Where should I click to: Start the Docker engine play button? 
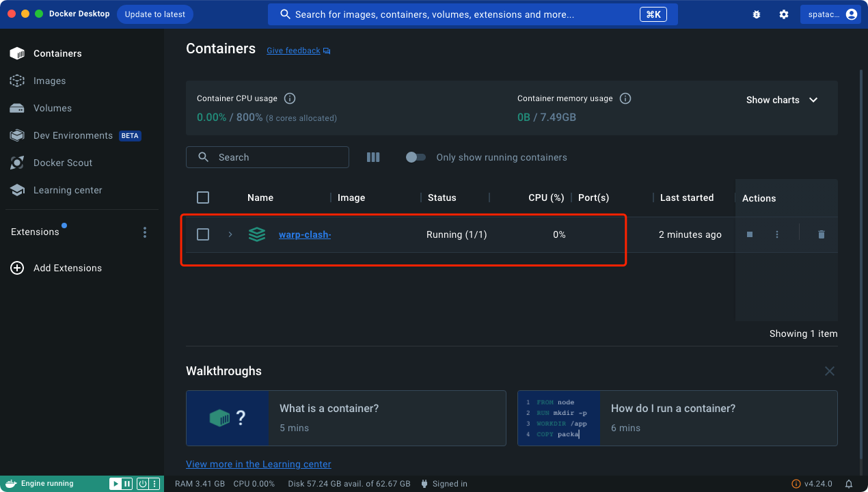coord(115,484)
